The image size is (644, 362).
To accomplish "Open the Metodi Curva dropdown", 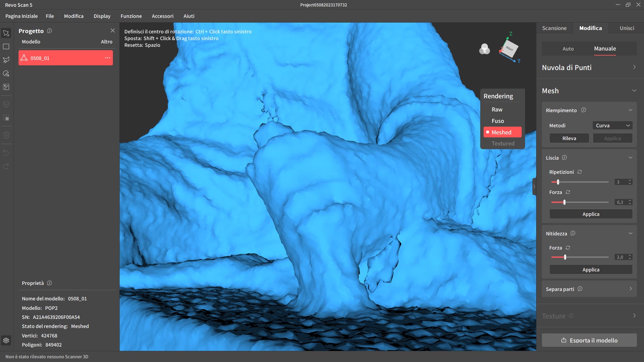I will pos(612,126).
